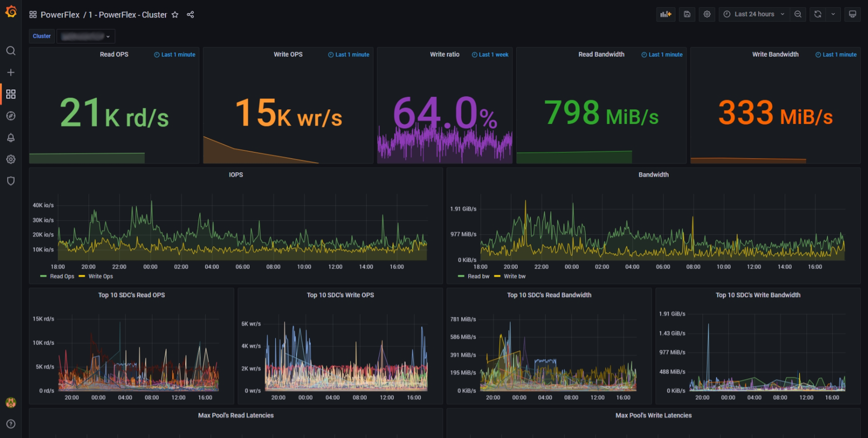
Task: Click the green Read bw legend color
Action: (461, 276)
